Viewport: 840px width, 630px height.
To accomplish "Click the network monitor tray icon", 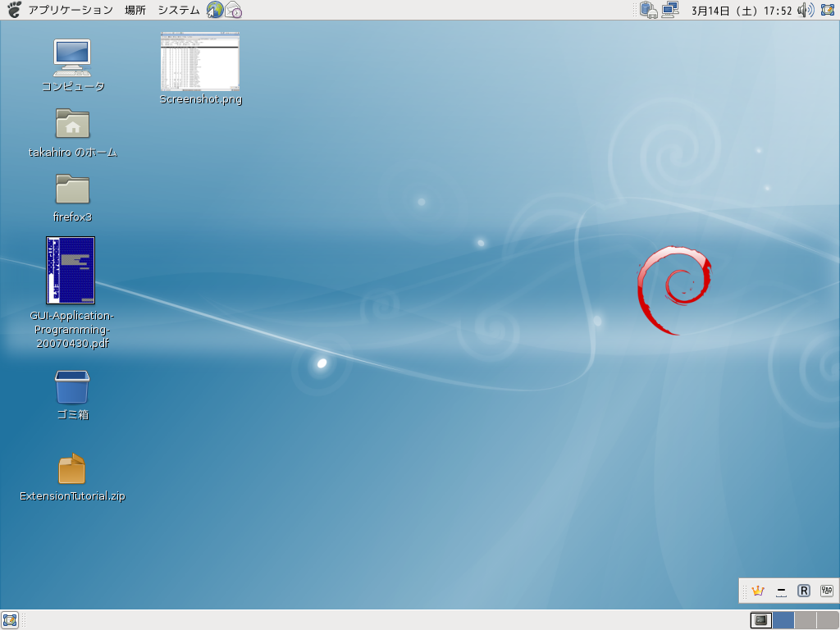I will [670, 10].
